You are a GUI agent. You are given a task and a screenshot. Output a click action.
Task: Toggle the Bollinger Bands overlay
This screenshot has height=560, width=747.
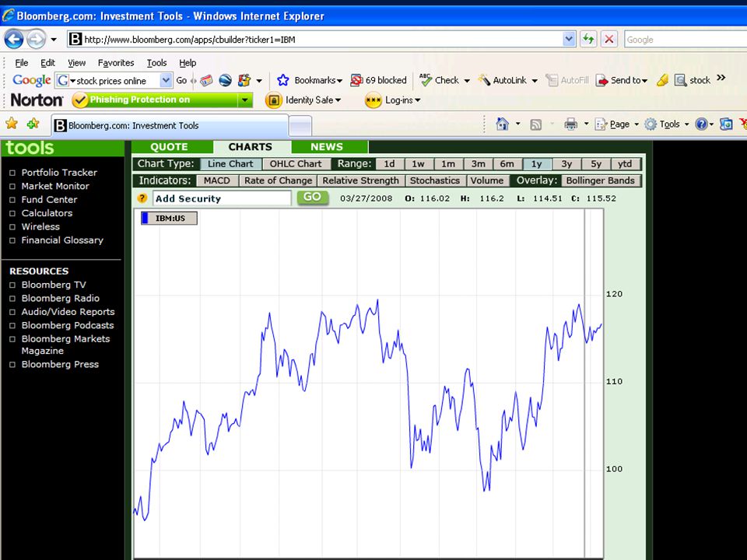coord(600,181)
